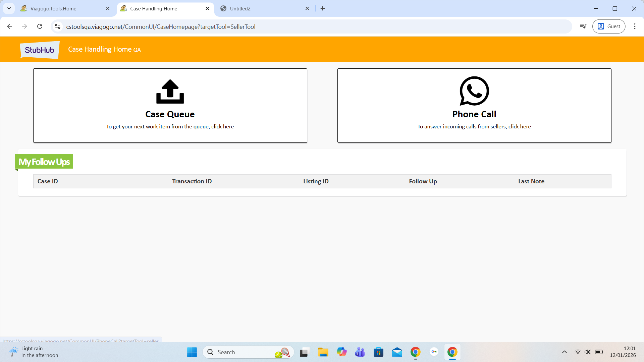Open a new tab with plus button
The height and width of the screenshot is (362, 644).
click(323, 9)
